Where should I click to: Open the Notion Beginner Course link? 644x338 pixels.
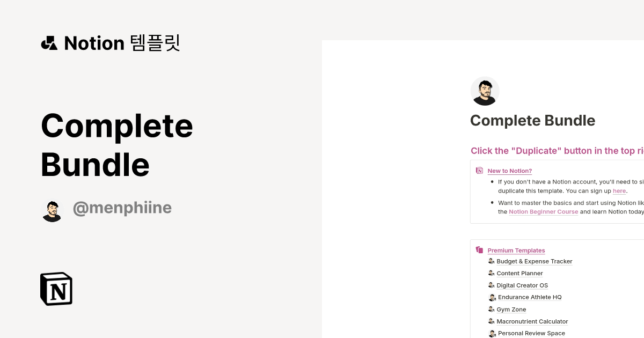coord(543,211)
